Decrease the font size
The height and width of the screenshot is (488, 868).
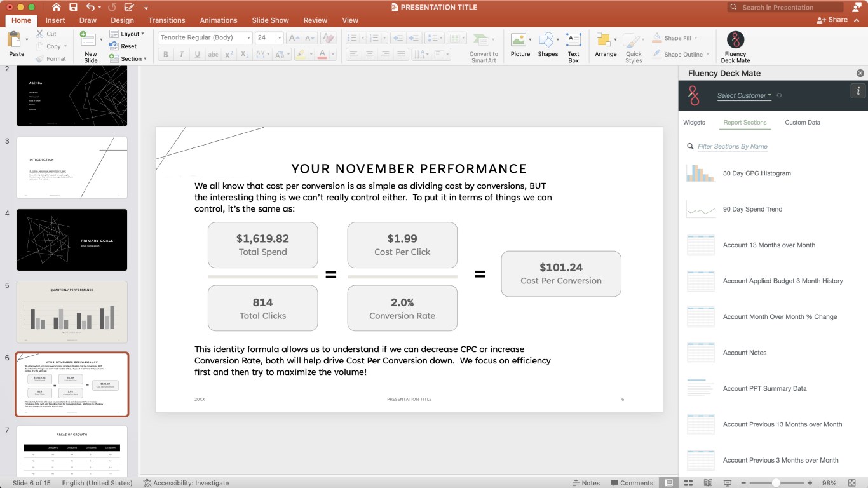click(309, 38)
